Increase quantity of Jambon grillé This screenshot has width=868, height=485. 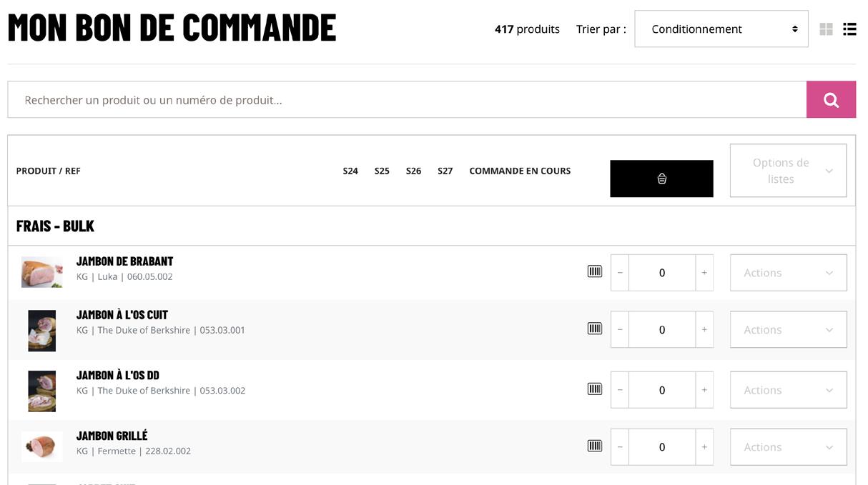pos(704,447)
